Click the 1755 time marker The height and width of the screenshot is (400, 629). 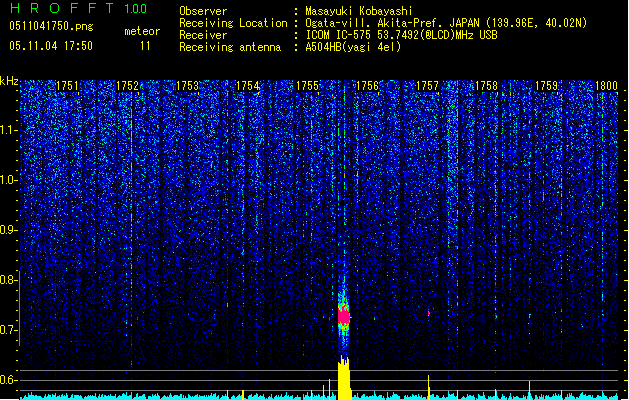[x=307, y=86]
